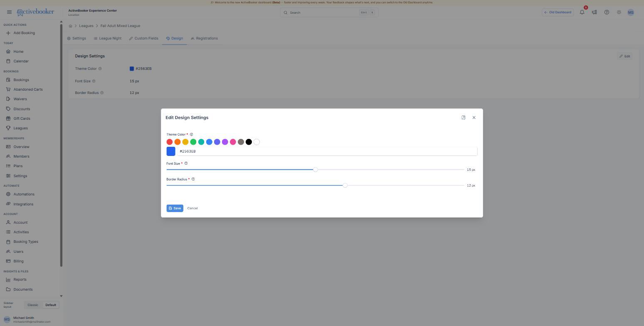Viewport: 644px width, 326px height.
Task: Click the theme color hex input field
Action: point(327,151)
